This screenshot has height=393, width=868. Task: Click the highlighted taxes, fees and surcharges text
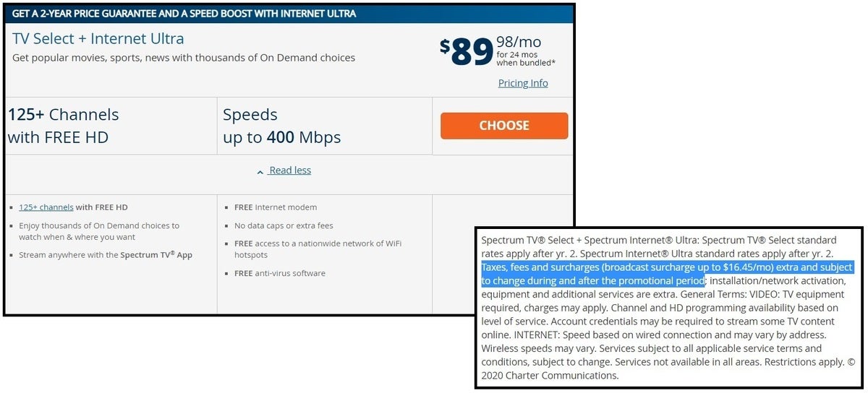pos(667,274)
